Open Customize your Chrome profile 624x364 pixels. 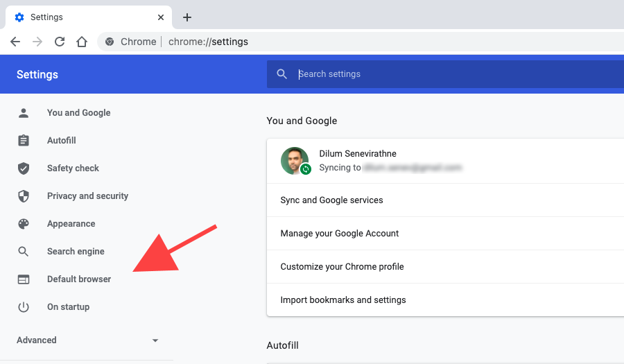pyautogui.click(x=445, y=266)
